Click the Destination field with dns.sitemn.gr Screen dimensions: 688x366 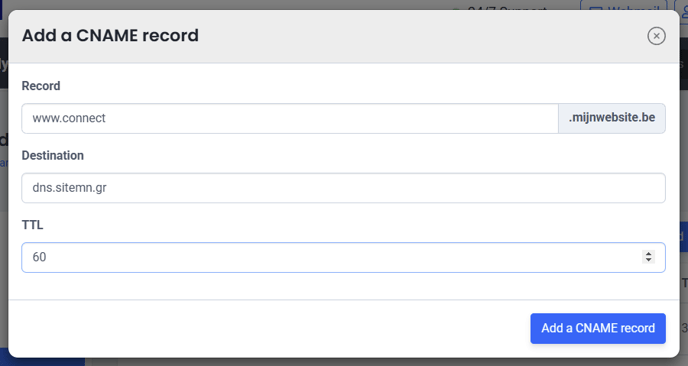point(344,188)
